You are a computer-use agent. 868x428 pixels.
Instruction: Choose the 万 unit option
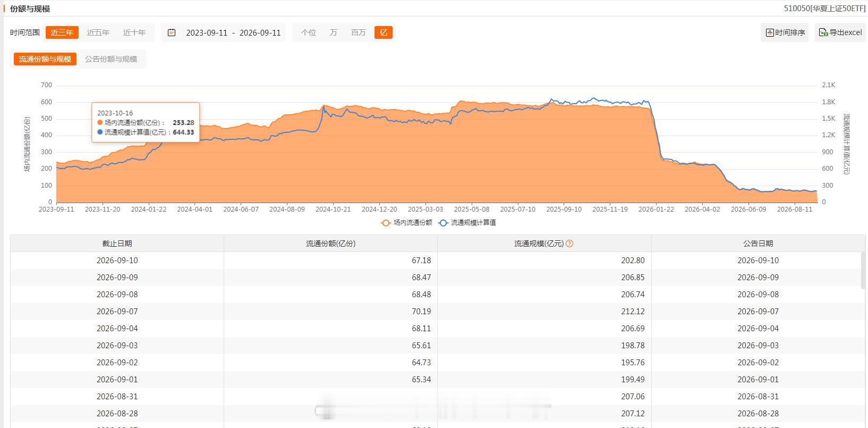[334, 32]
